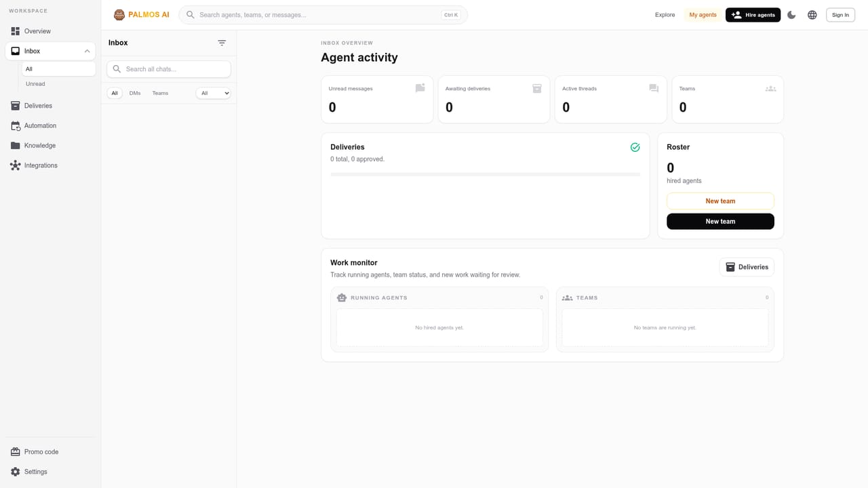This screenshot has width=868, height=488.
Task: Toggle dark mode moon icon
Action: pos(791,15)
